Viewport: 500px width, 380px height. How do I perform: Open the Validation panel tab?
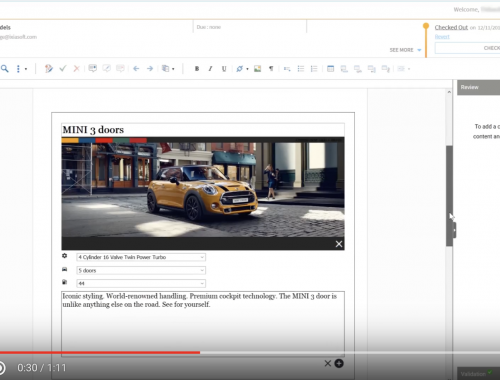[x=478, y=373]
